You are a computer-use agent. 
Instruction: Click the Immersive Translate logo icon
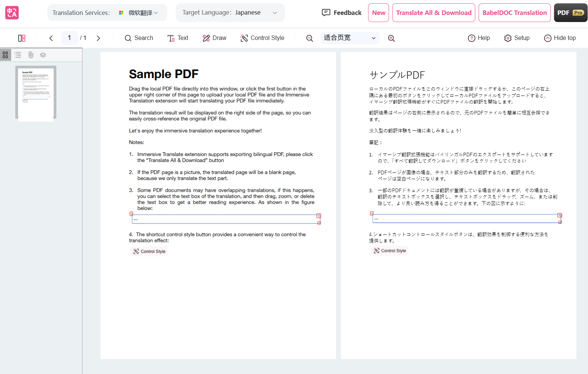click(x=12, y=13)
